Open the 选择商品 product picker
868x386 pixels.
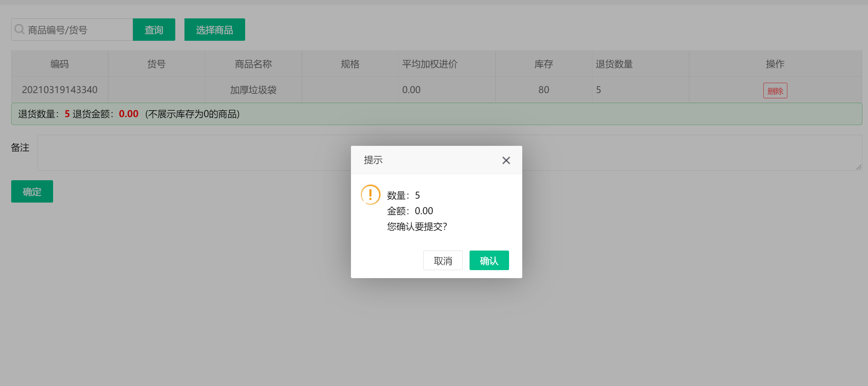214,29
